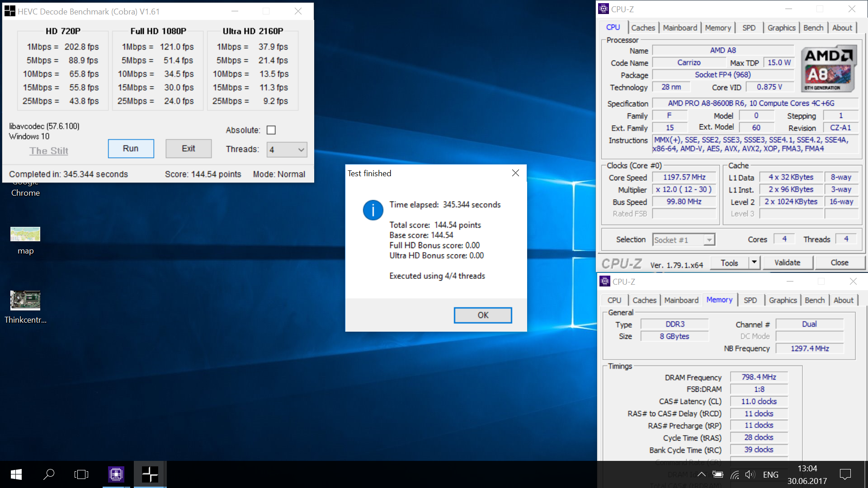Click Max TDP 15.0 W value
Screen dimensions: 868x488
click(x=779, y=63)
